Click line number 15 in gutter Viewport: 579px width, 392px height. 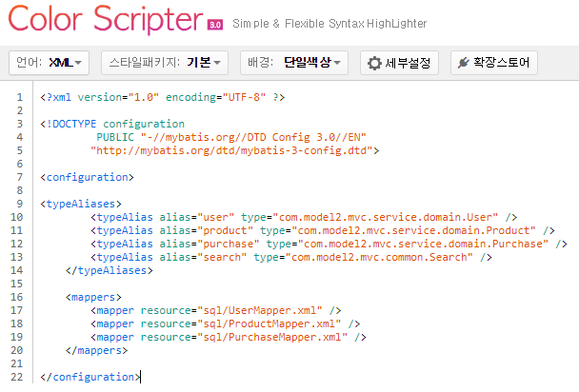16,284
